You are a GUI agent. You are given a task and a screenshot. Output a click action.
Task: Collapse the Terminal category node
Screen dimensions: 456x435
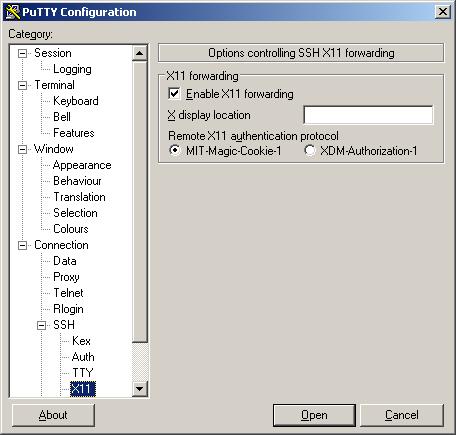(22, 85)
